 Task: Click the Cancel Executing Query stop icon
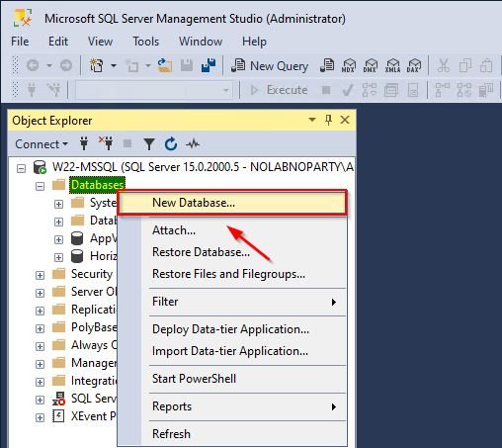point(326,90)
